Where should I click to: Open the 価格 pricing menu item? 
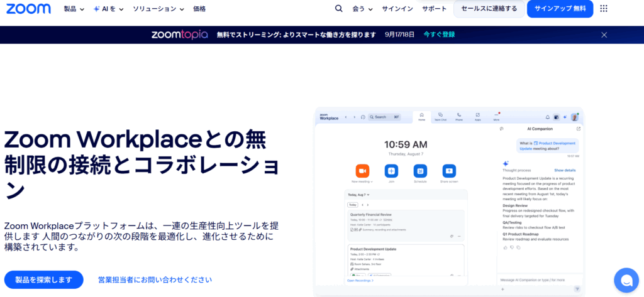click(199, 9)
